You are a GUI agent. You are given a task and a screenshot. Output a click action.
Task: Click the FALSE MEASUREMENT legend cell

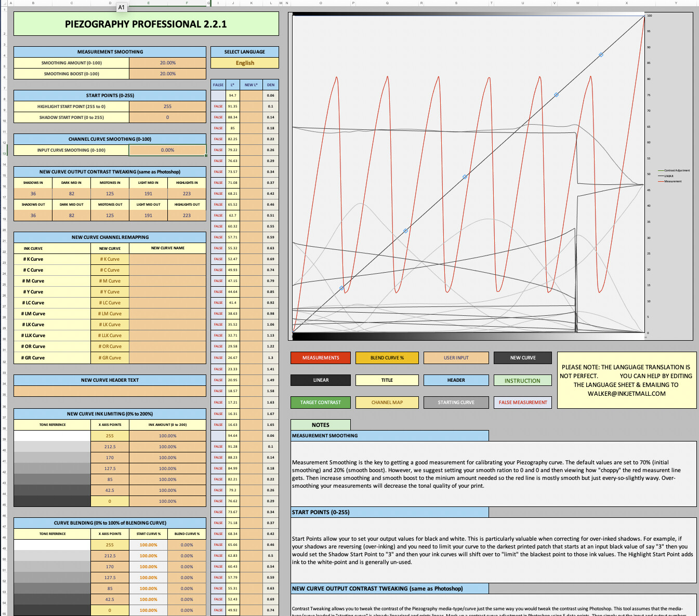point(523,403)
